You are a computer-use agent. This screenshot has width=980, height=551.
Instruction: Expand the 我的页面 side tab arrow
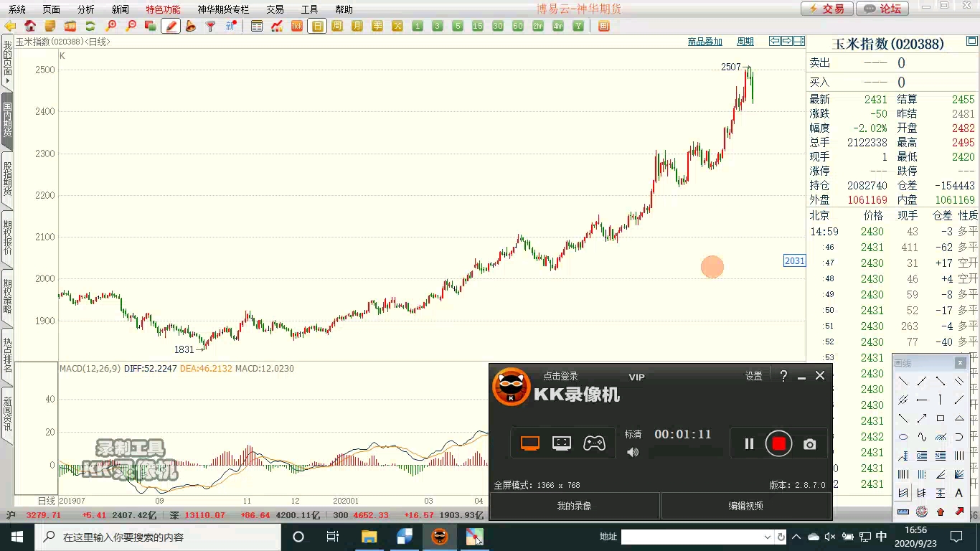[x=7, y=82]
